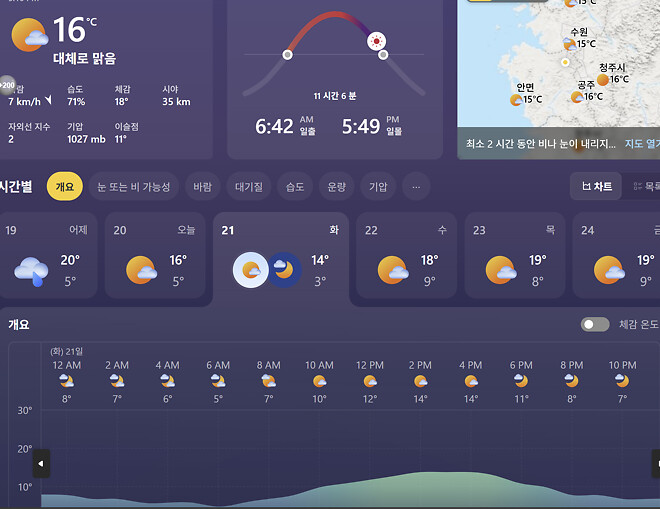
Task: Click the partly sunny icon for day 22
Action: [393, 270]
